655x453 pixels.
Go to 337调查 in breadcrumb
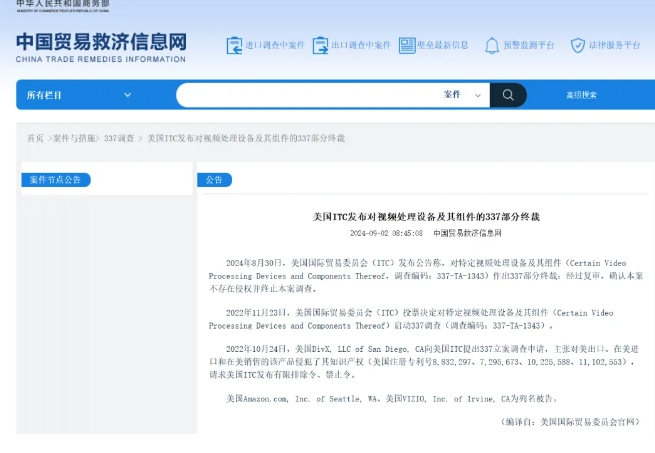click(119, 138)
